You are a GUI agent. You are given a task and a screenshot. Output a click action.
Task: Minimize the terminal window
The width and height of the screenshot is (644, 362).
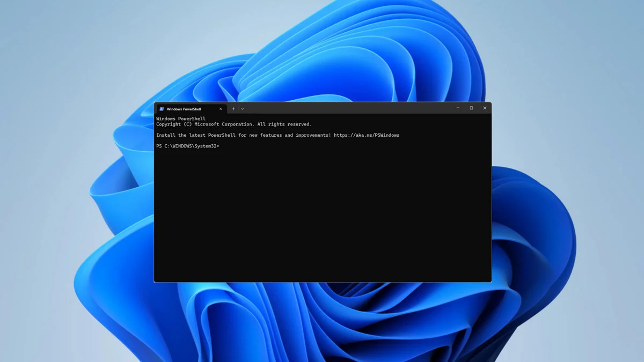coord(458,108)
